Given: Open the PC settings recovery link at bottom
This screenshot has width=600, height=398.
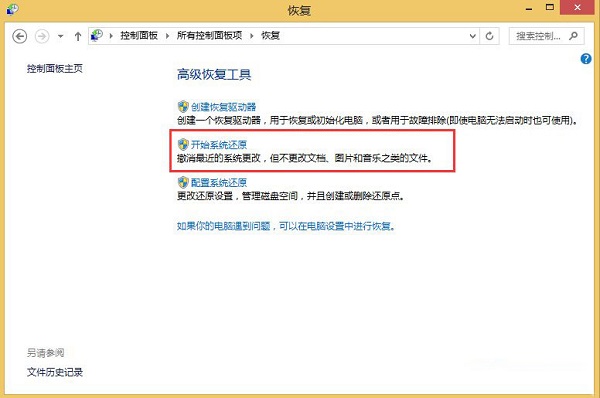Looking at the screenshot, I should pos(286,226).
